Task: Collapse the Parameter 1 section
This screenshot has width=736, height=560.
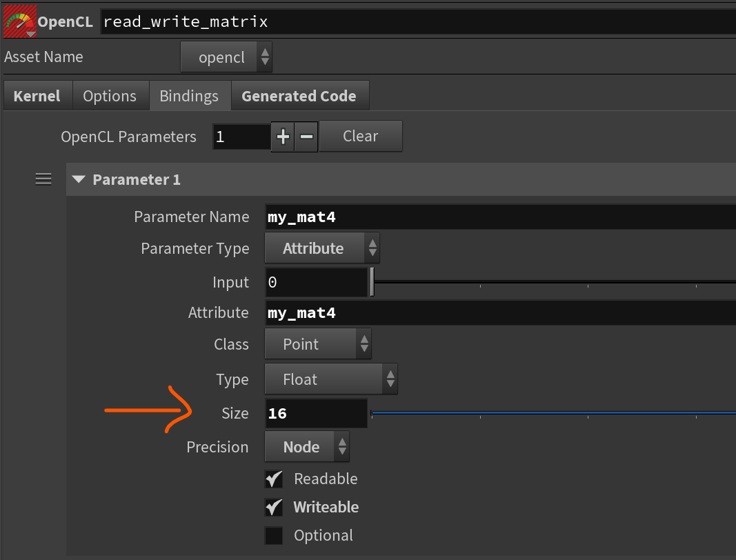Action: [x=79, y=179]
